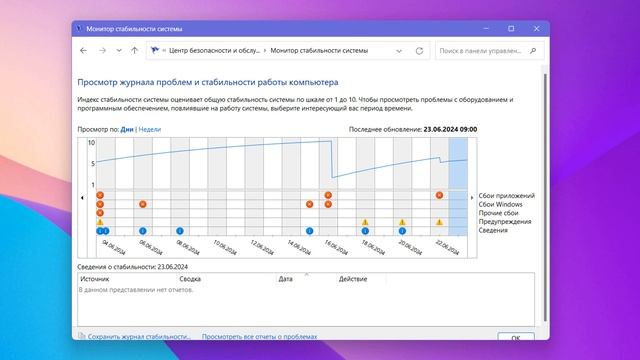Click warning triangle icon on 22.06.2024
The height and width of the screenshot is (360, 640).
(x=439, y=222)
